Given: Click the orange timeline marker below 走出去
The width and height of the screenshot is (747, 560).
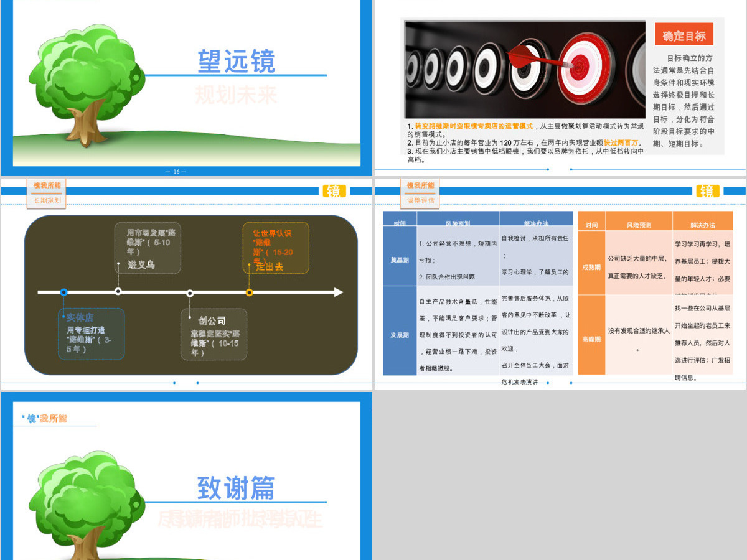Looking at the screenshot, I should point(249,292).
